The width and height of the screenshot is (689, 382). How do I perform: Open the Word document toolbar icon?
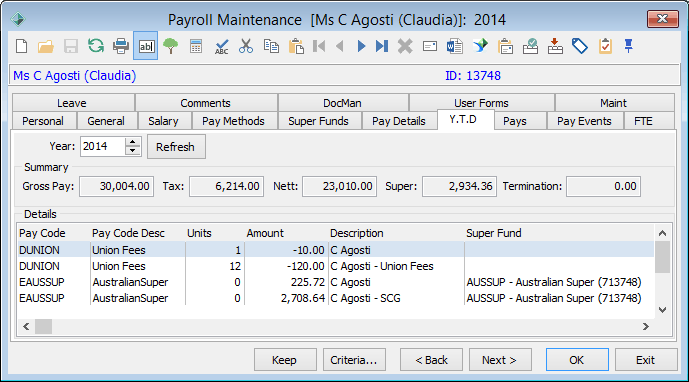(454, 46)
